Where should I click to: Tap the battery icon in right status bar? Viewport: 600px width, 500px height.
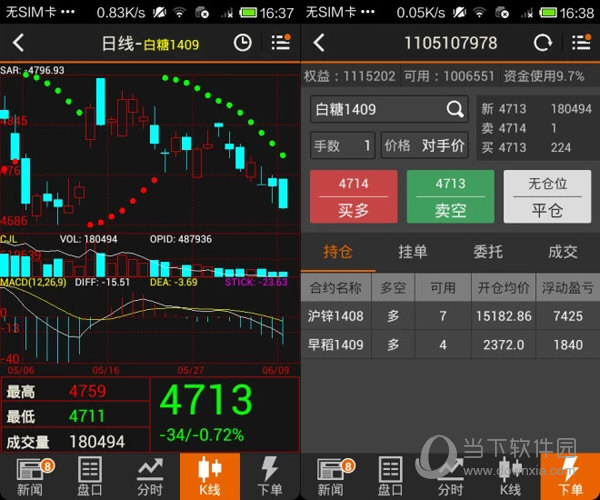click(548, 13)
